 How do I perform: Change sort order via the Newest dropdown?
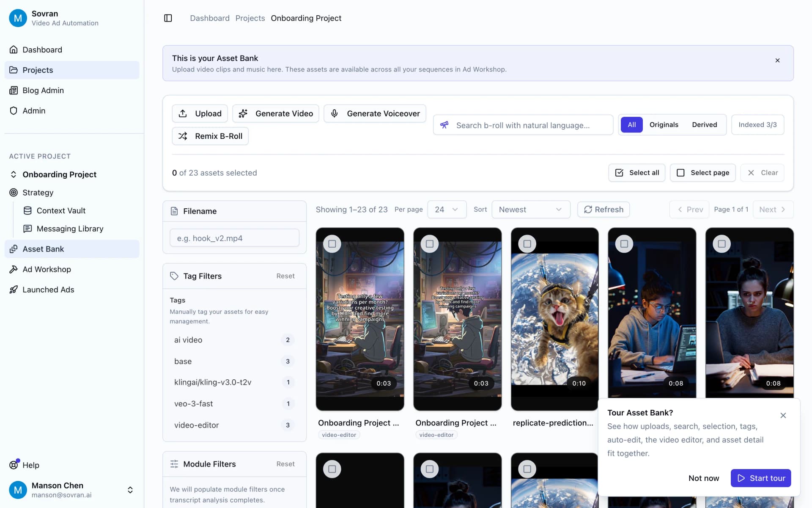pos(531,209)
